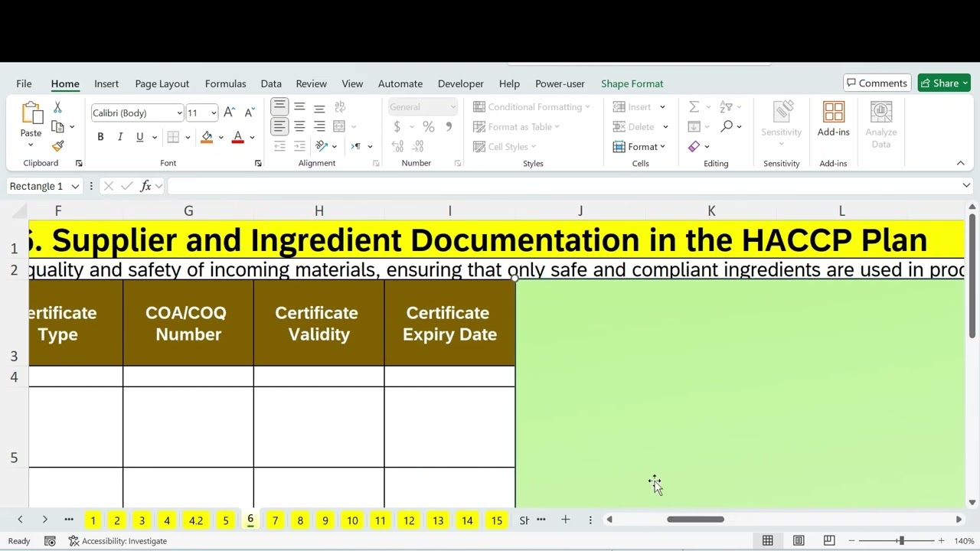The image size is (980, 551).
Task: Click the Decrease Indent icon
Action: 279,146
